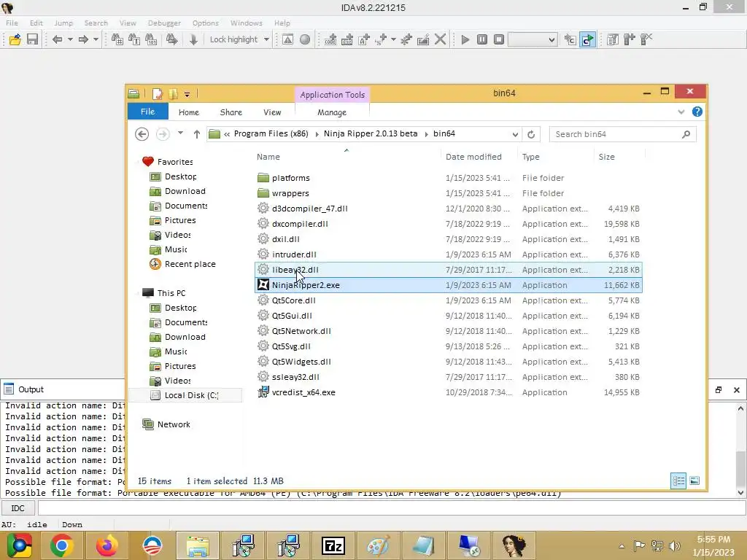Expand the Explorer ribbon chevron

pyautogui.click(x=681, y=112)
